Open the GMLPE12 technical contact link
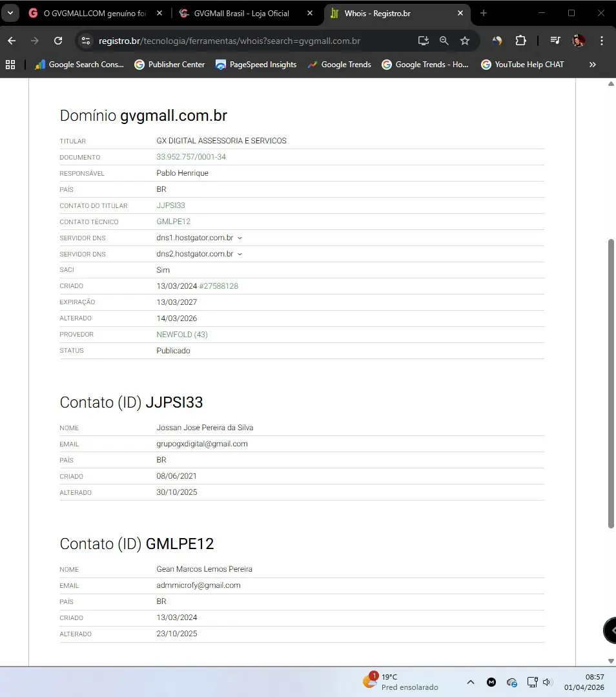 coord(173,222)
